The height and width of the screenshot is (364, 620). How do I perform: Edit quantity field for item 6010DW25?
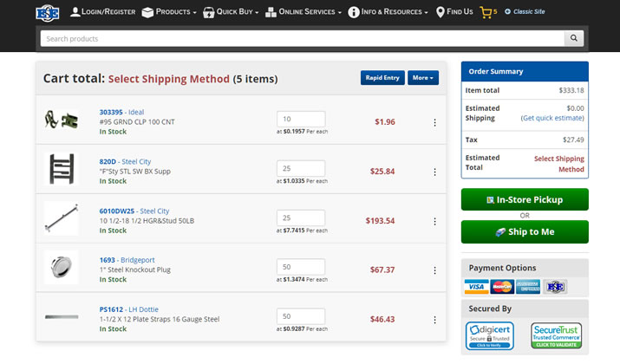tap(301, 218)
